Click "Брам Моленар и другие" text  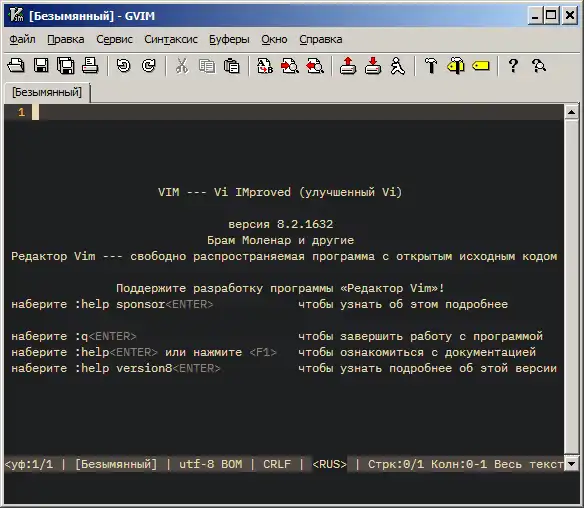coord(280,240)
